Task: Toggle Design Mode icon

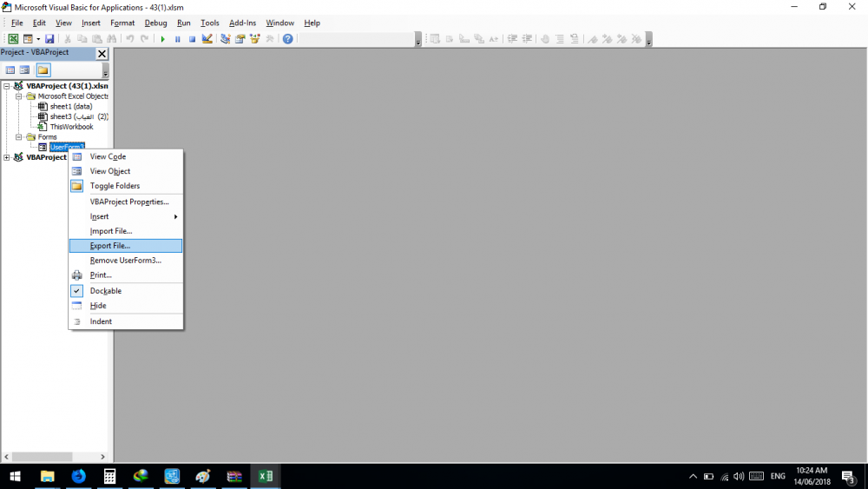Action: [x=207, y=39]
